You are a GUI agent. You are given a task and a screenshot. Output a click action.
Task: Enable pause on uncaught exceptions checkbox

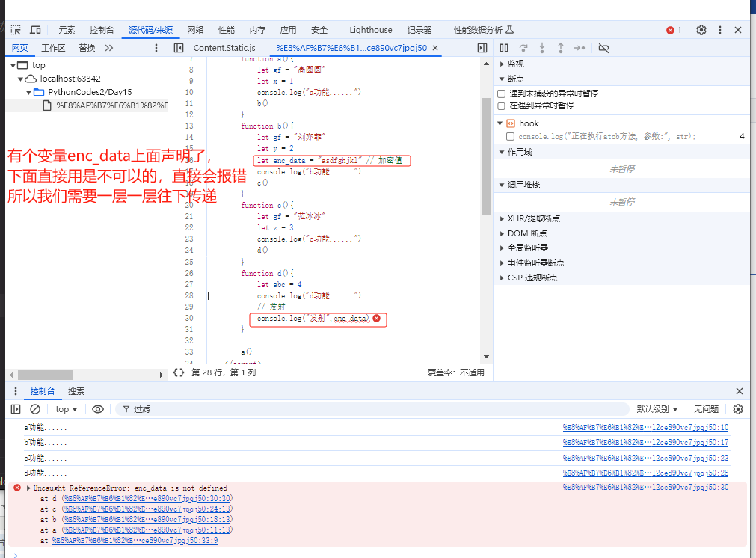[x=502, y=93]
